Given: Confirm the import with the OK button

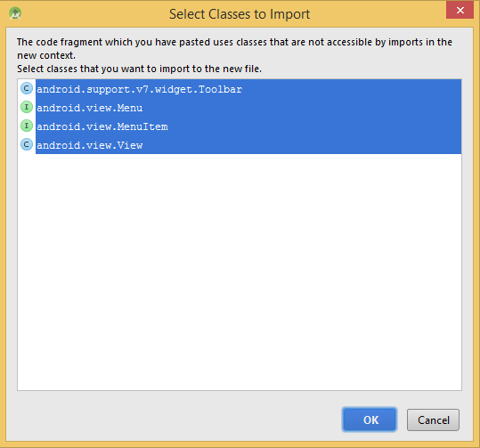Looking at the screenshot, I should coord(370,419).
